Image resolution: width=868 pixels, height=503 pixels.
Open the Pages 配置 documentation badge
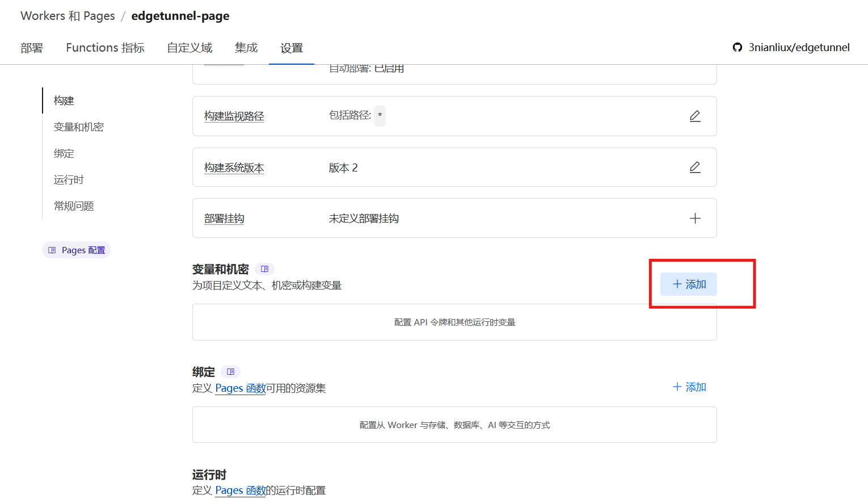point(77,250)
